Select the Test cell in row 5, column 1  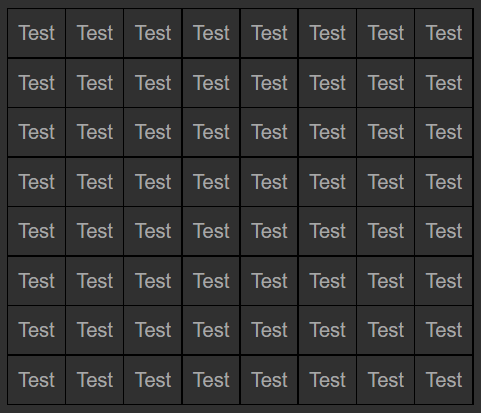[x=37, y=231]
